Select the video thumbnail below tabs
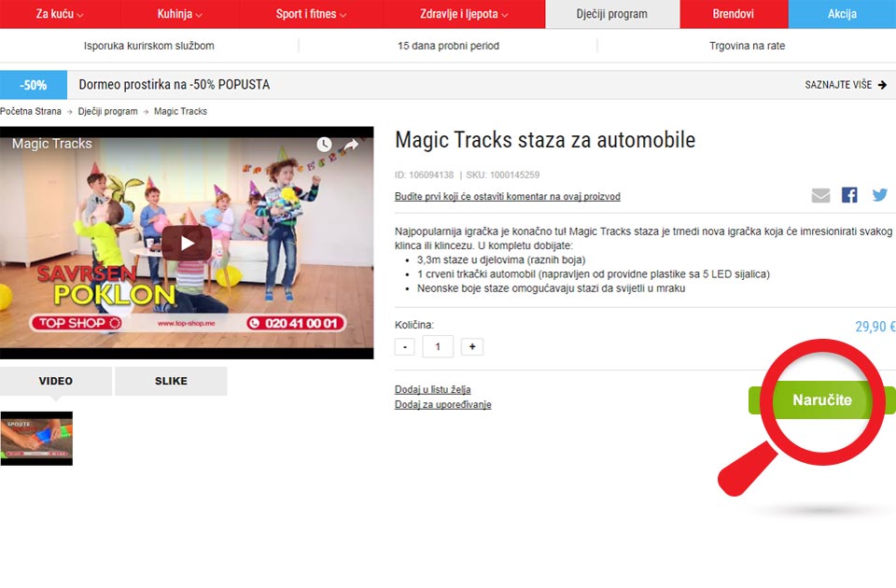Image resolution: width=896 pixels, height=588 pixels. [x=36, y=439]
